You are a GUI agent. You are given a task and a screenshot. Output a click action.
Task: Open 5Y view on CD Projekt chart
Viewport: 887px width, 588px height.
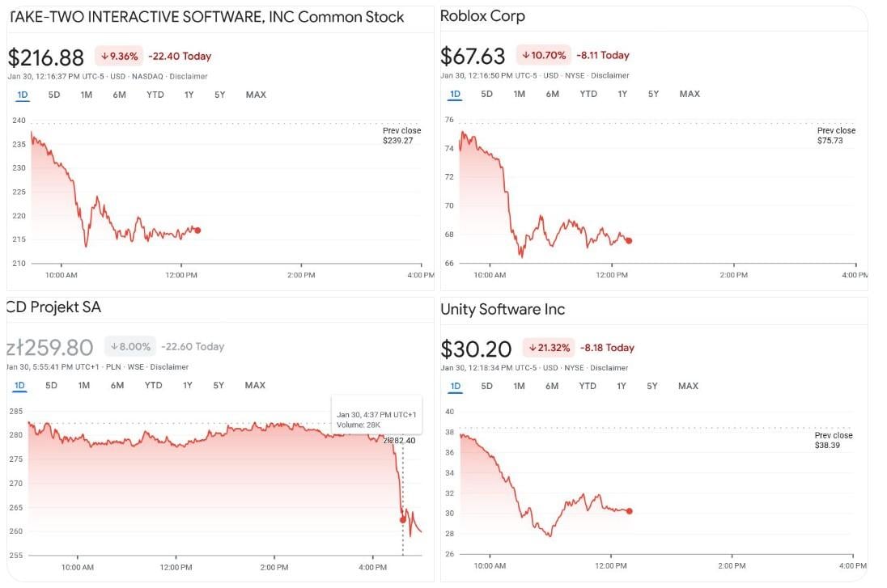click(219, 386)
